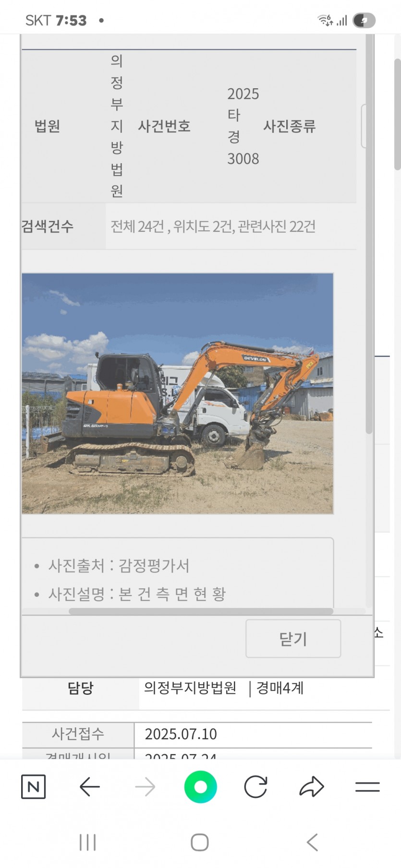401x868 pixels.
Task: Tap the green circle Naver search button
Action: (x=200, y=786)
